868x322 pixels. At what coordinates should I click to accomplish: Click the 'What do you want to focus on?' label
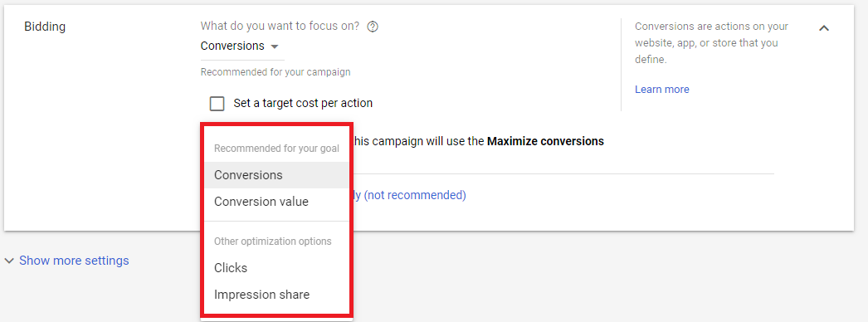[280, 26]
